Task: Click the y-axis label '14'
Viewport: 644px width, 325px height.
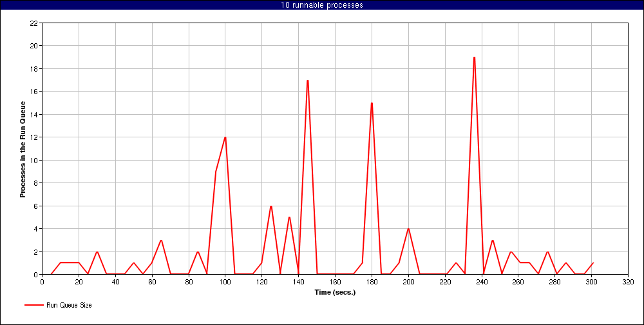Action: point(34,114)
